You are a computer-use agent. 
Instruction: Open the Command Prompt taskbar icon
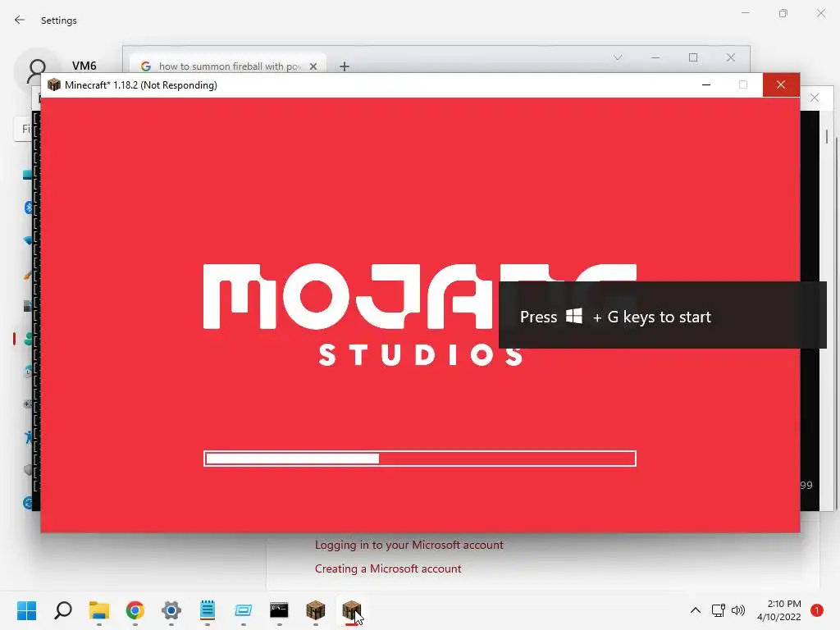tap(279, 610)
